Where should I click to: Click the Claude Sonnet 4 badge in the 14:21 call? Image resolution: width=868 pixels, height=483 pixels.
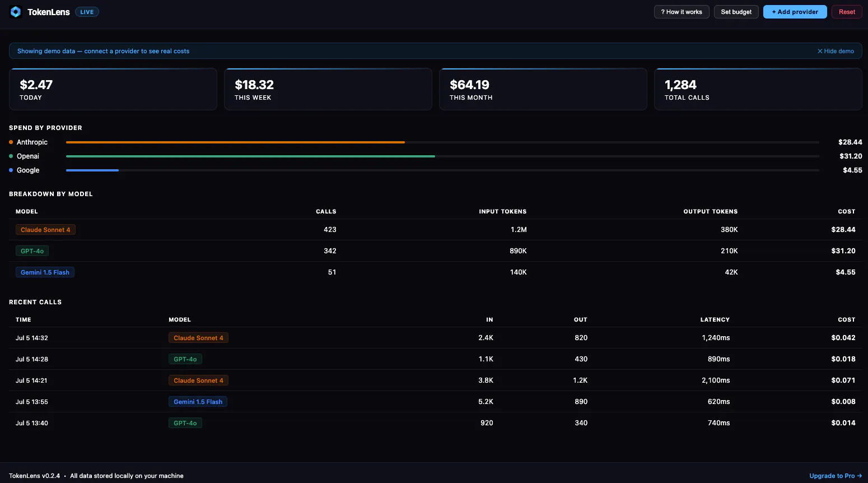pos(198,380)
